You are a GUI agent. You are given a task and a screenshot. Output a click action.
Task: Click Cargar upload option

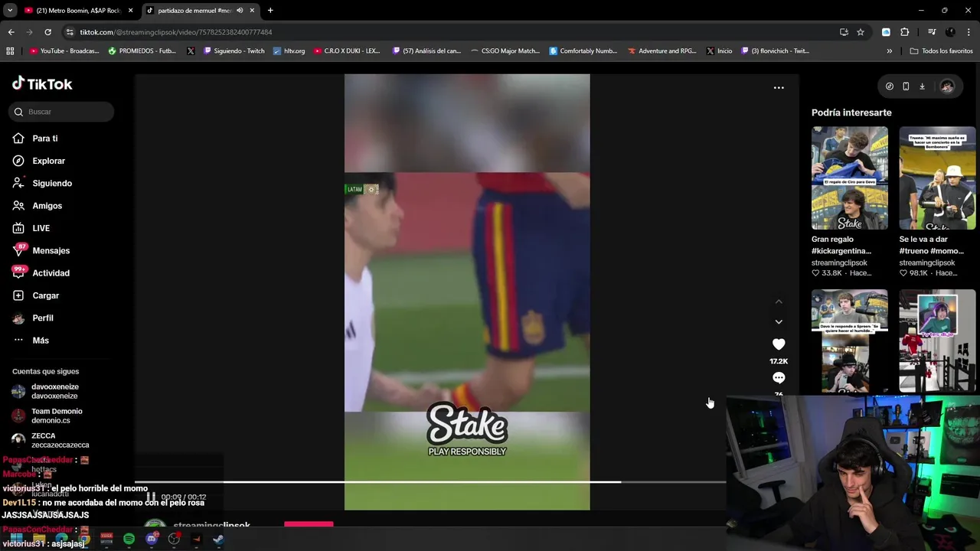36,295
